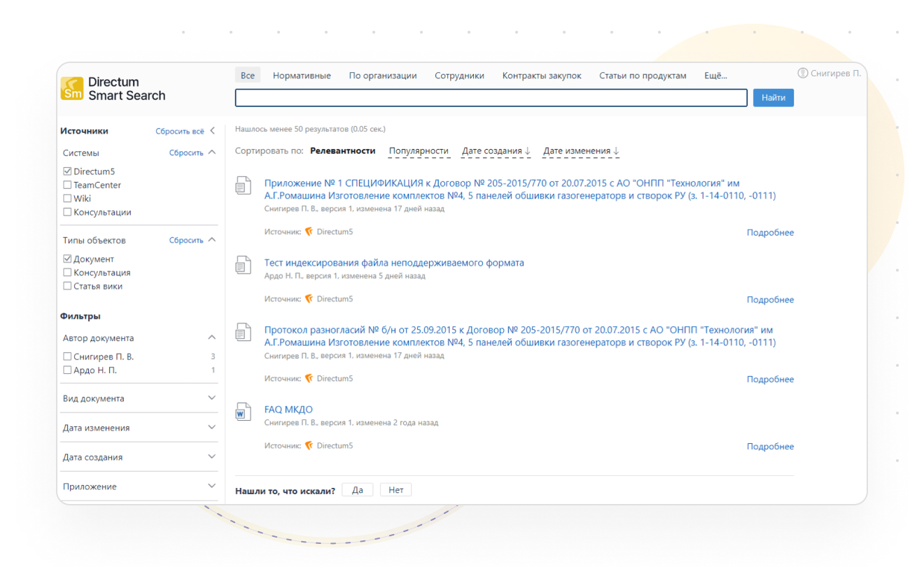This screenshot has width=924, height=567.
Task: Click Directum5 source icon under Протокол разногласий result
Action: click(x=309, y=379)
